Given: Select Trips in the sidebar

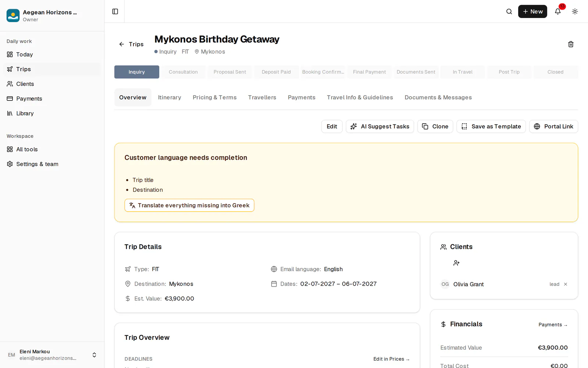Looking at the screenshot, I should tap(52, 69).
